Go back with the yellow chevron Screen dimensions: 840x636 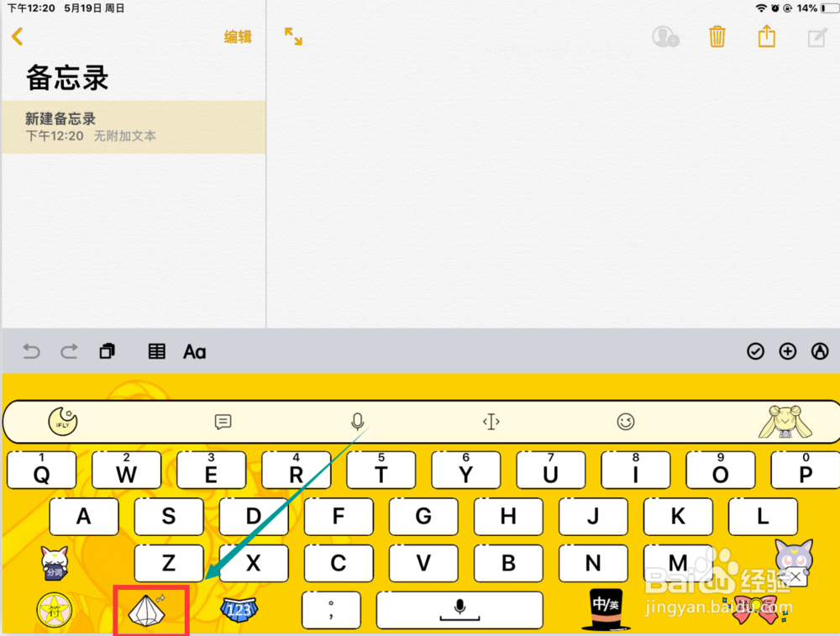(x=17, y=36)
